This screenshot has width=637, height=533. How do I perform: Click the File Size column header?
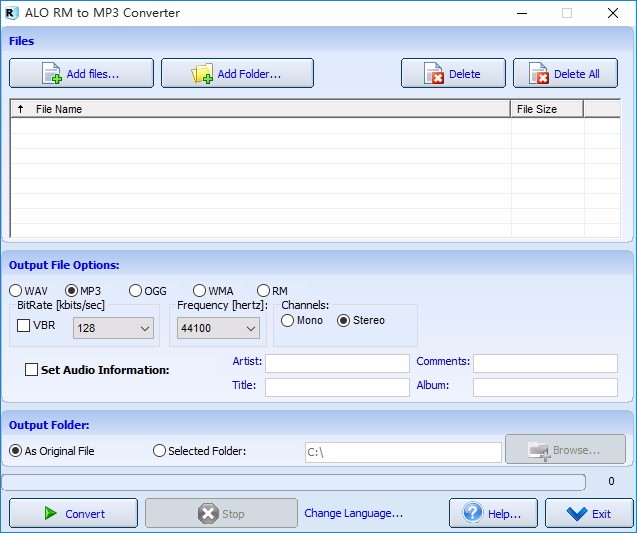(x=547, y=109)
